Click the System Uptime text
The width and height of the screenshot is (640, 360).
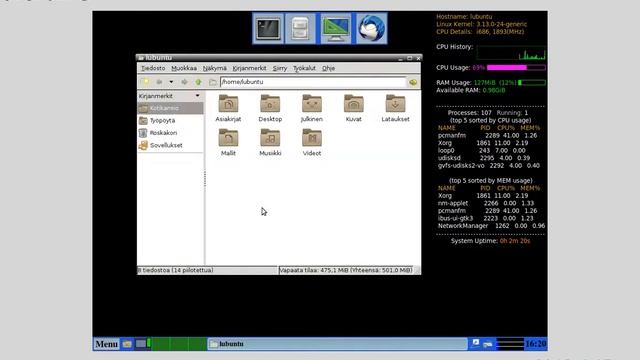490,241
